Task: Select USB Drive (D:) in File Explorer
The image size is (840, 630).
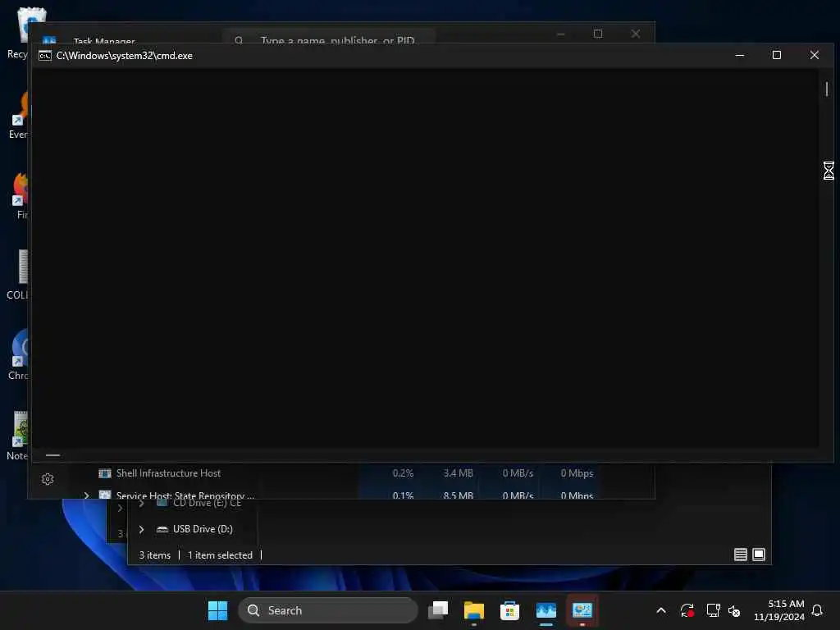Action: click(x=203, y=529)
